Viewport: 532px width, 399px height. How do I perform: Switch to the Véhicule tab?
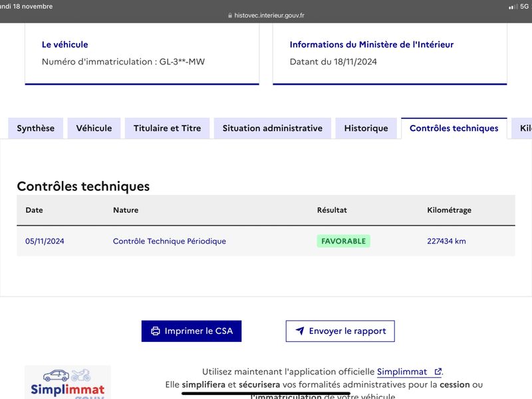(94, 128)
